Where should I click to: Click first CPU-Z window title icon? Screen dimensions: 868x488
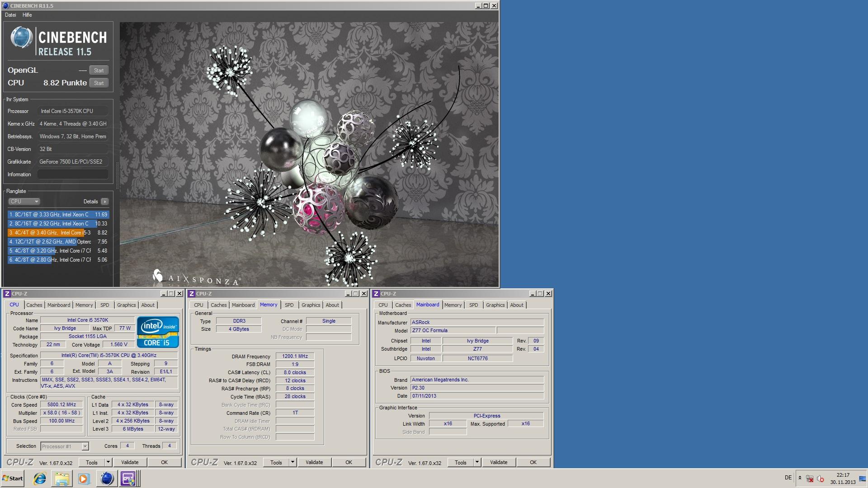7,294
